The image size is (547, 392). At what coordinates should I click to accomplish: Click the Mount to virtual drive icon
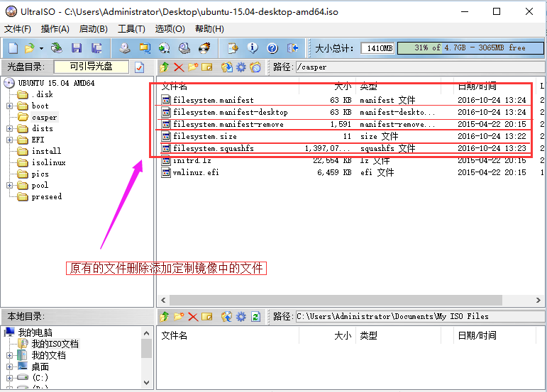[x=184, y=48]
